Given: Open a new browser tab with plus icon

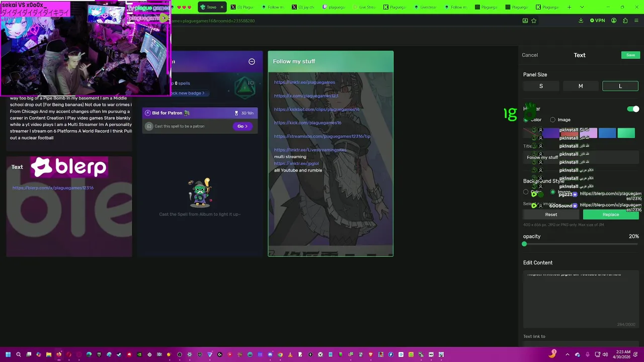Looking at the screenshot, I should coord(569,7).
